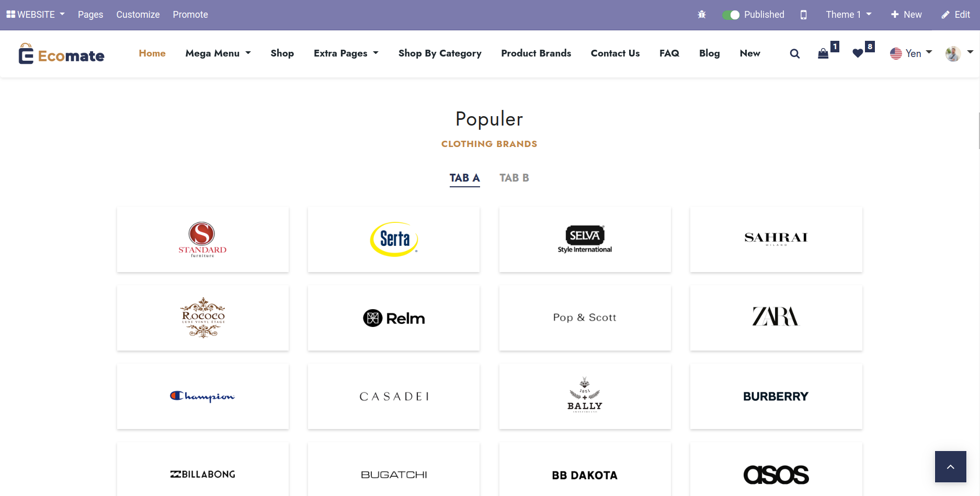Click the search magnifier icon
The image size is (980, 496).
pyautogui.click(x=795, y=53)
